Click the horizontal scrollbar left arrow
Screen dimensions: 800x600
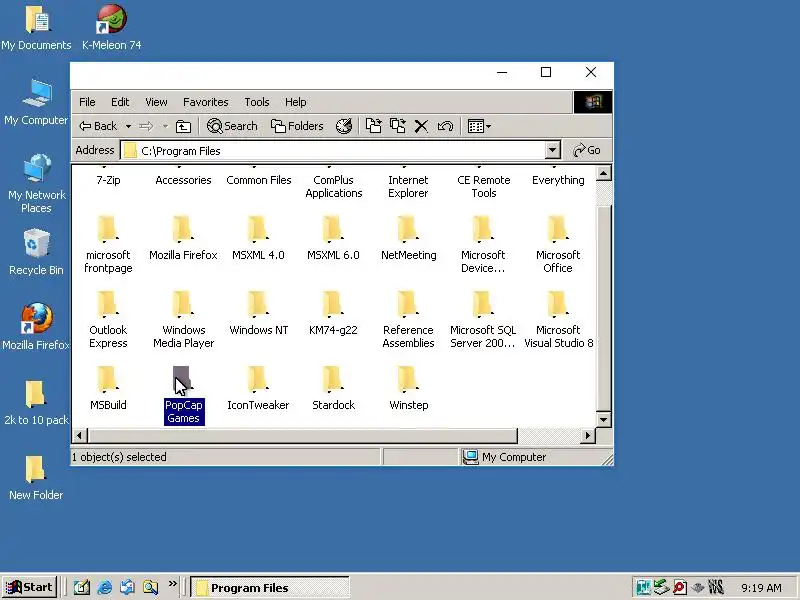(79, 436)
